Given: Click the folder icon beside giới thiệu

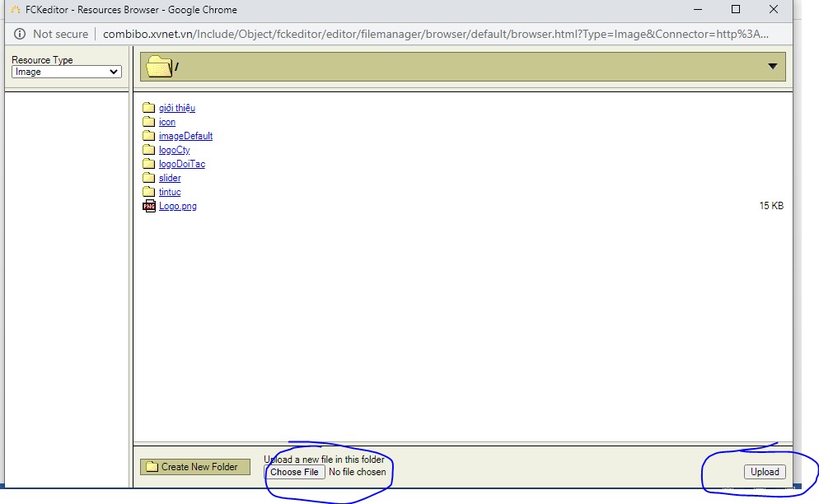Looking at the screenshot, I should (148, 108).
